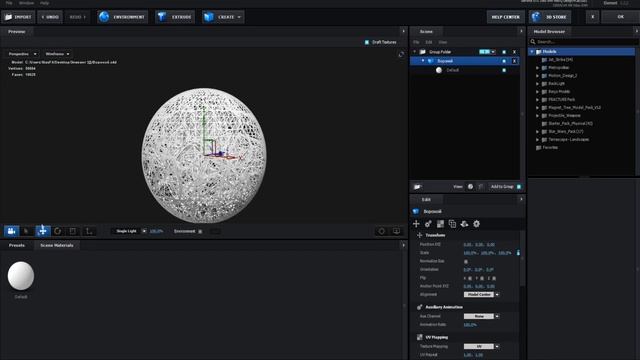
Task: Open the HELP CENTER
Action: (505, 17)
